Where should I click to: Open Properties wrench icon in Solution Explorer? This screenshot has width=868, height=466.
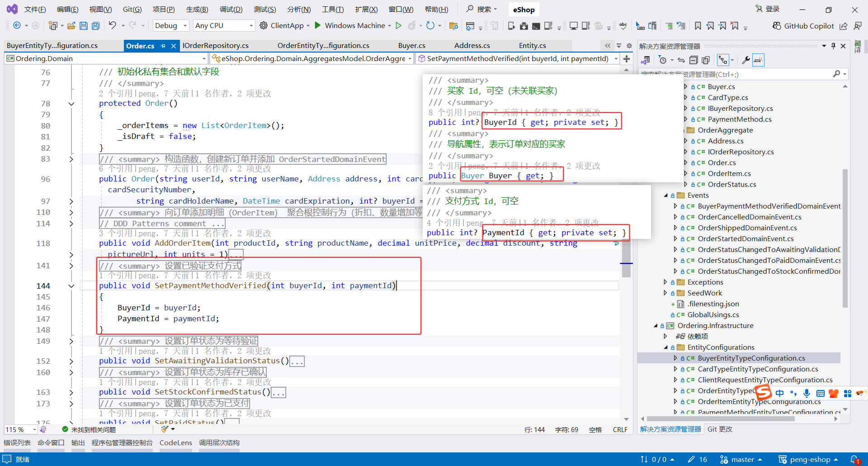coord(746,60)
